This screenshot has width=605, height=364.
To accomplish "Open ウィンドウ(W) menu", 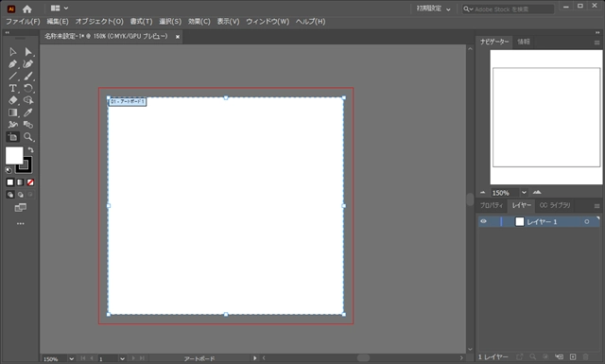I will pos(268,22).
